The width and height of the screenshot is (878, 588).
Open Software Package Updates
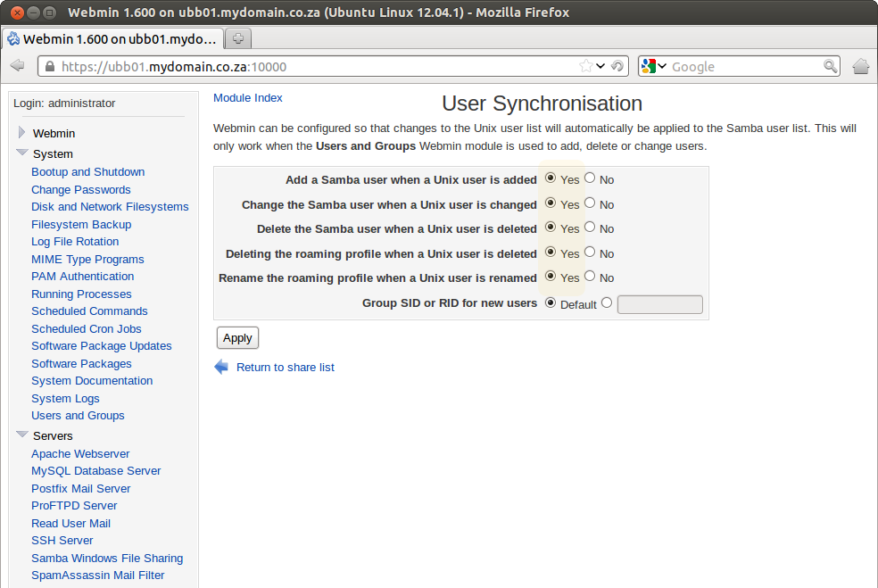[102, 345]
